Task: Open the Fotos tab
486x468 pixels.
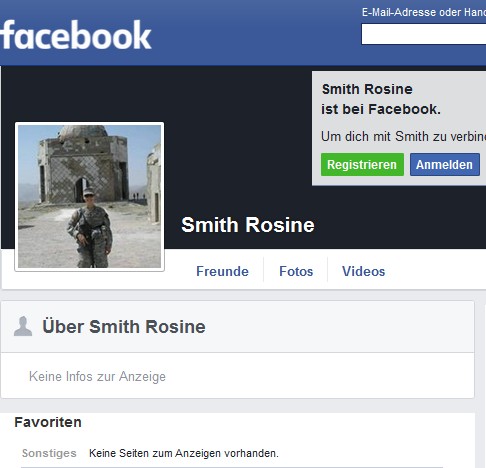Action: pos(296,271)
